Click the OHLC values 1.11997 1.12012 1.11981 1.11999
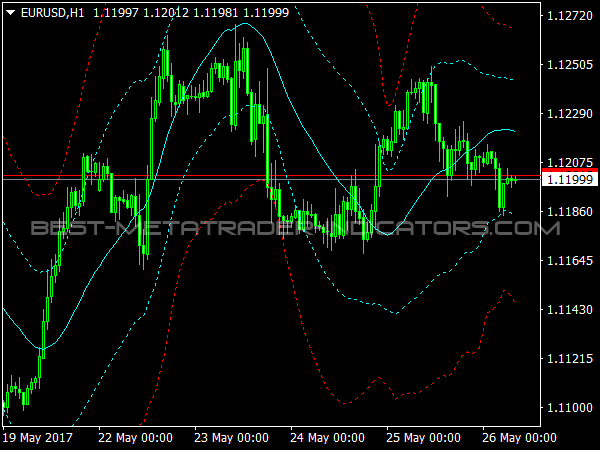 tap(191, 13)
